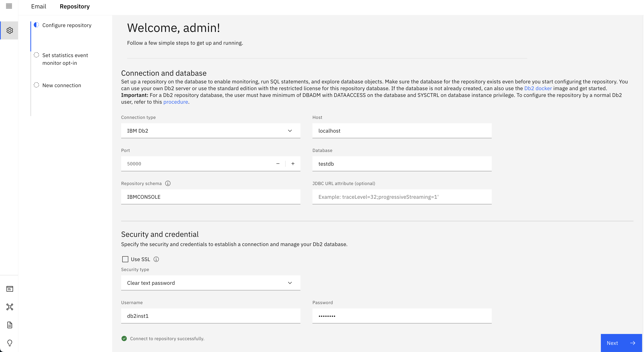The image size is (644, 352).
Task: Show Repository schema info tooltip icon
Action: click(x=168, y=184)
